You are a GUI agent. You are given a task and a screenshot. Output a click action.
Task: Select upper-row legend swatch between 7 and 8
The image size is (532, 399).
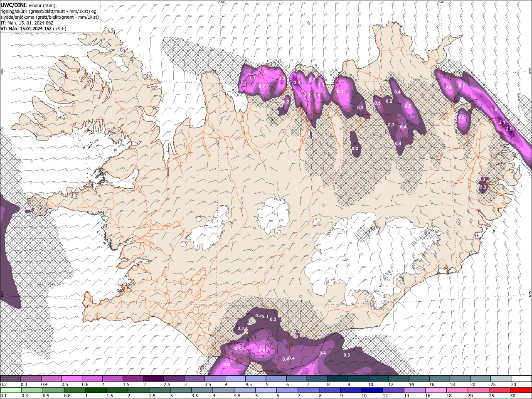[316, 379]
